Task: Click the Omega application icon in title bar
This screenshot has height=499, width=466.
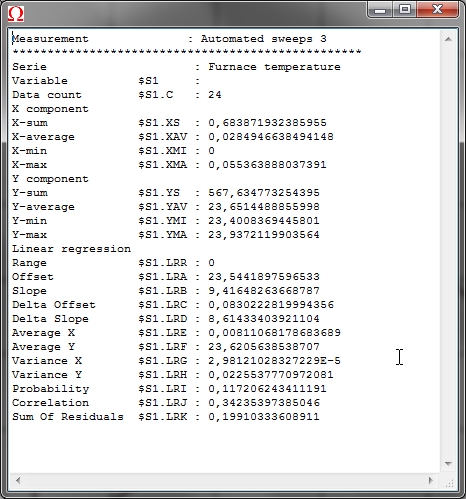Action: pyautogui.click(x=16, y=14)
